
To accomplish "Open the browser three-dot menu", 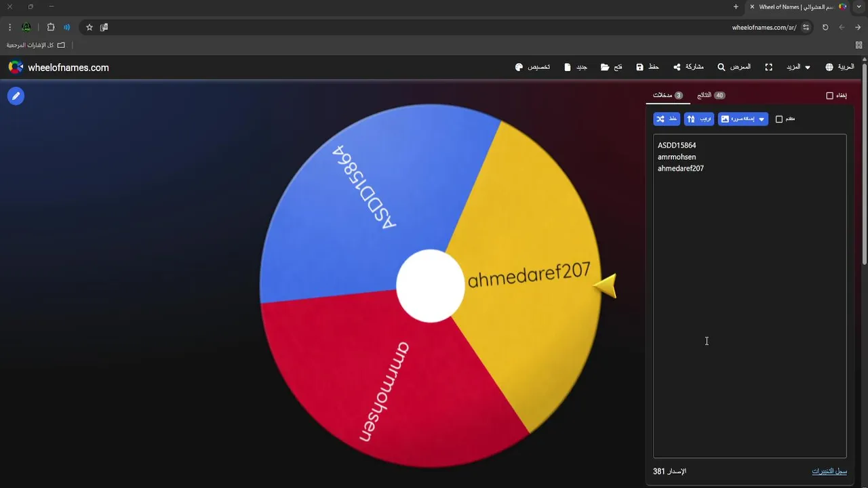I will pyautogui.click(x=9, y=27).
